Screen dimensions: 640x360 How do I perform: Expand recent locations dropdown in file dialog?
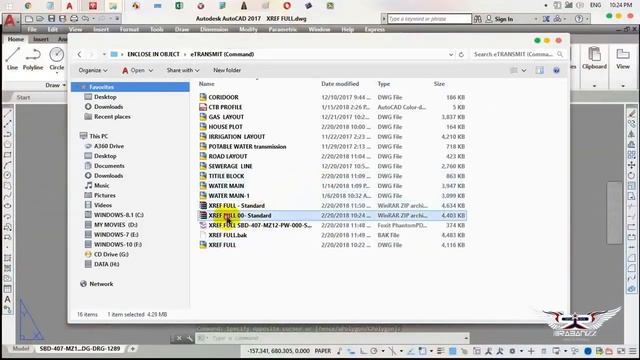pos(104,54)
